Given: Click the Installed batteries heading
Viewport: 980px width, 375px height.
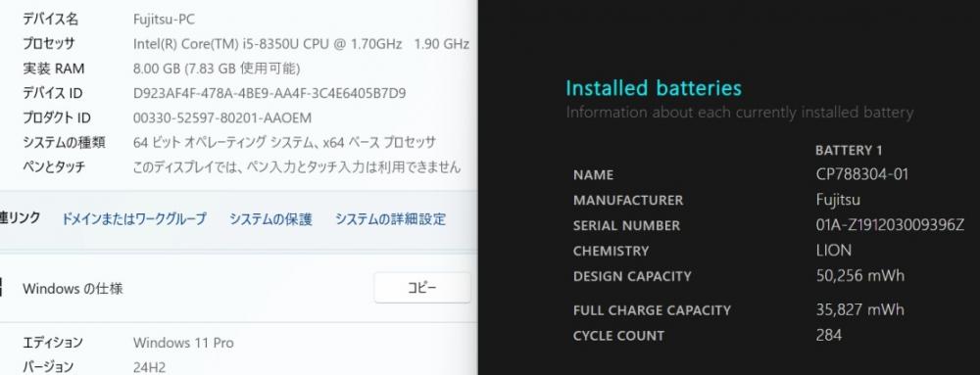Looking at the screenshot, I should coord(653,88).
